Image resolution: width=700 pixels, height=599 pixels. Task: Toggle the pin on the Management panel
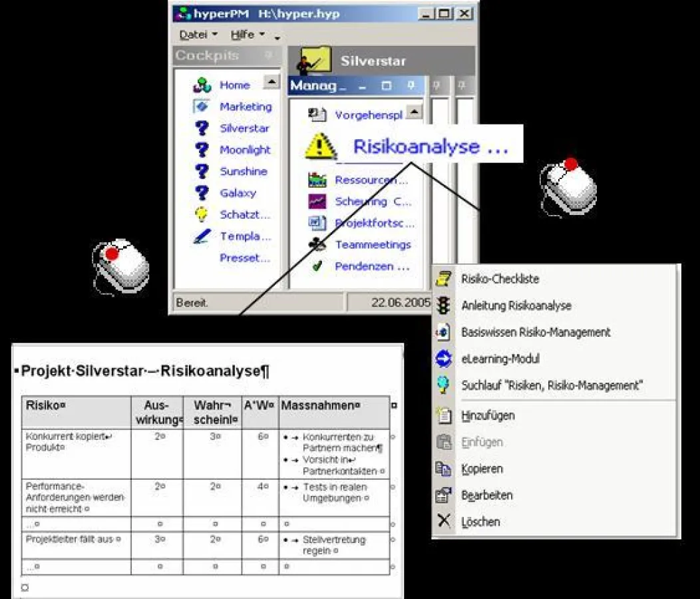412,86
